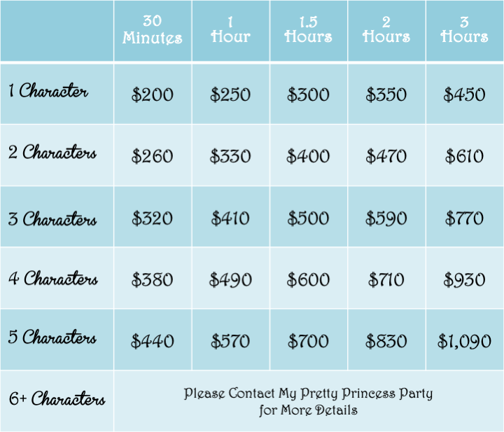Screen dimensions: 504x432
Task: Select the 1 Hour column header
Action: tap(230, 29)
